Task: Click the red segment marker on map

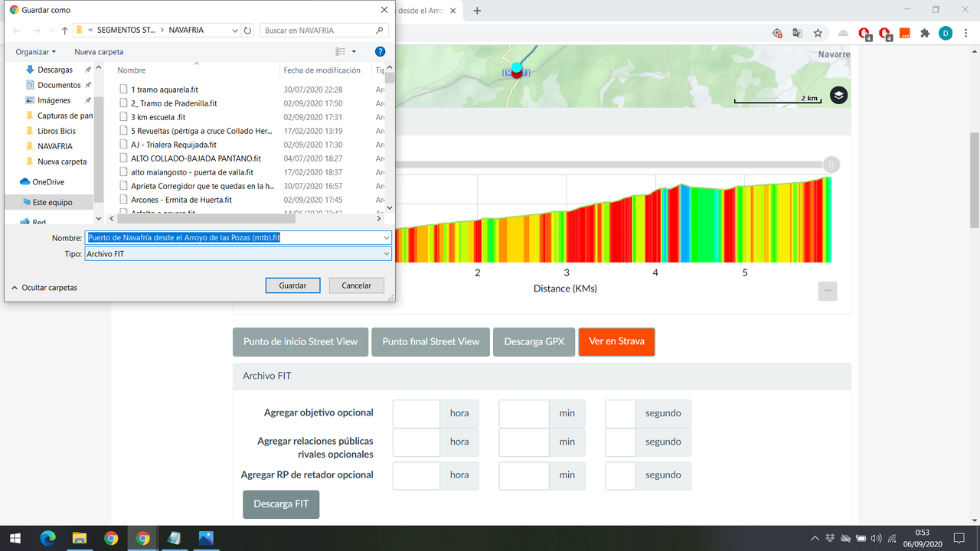Action: (517, 74)
